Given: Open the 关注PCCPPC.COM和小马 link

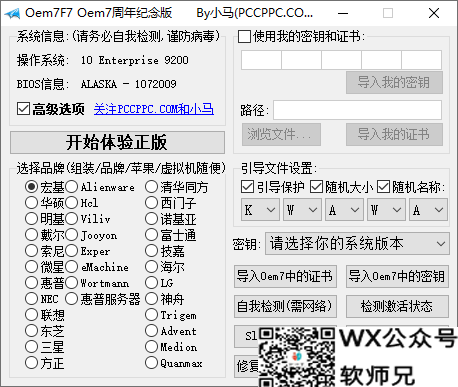Looking at the screenshot, I should pyautogui.click(x=154, y=109).
